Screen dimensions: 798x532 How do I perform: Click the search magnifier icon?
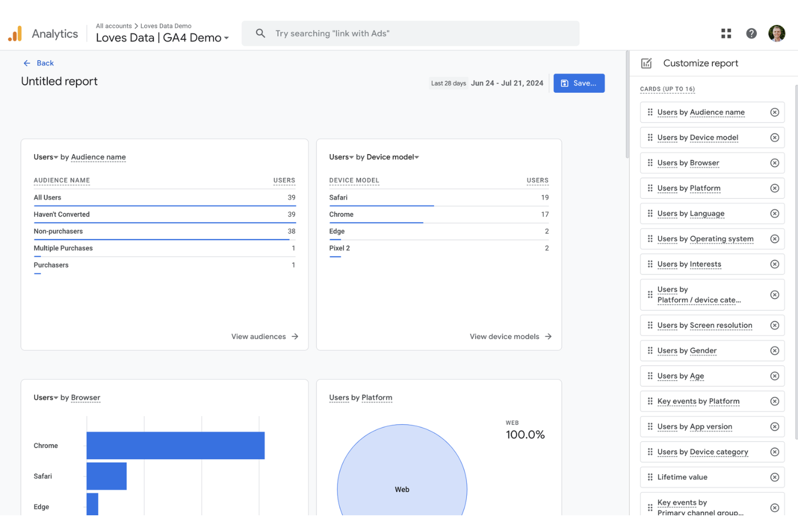point(260,33)
